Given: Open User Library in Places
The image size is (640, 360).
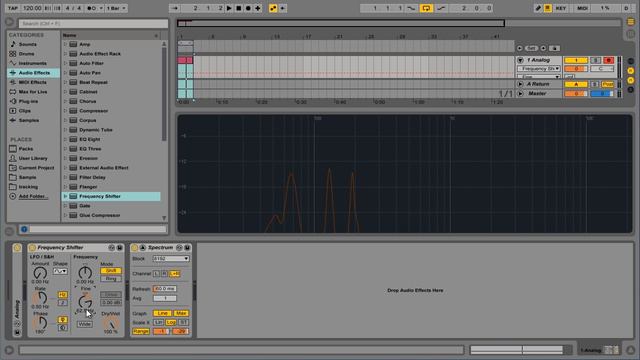Looking at the screenshot, I should (x=33, y=158).
